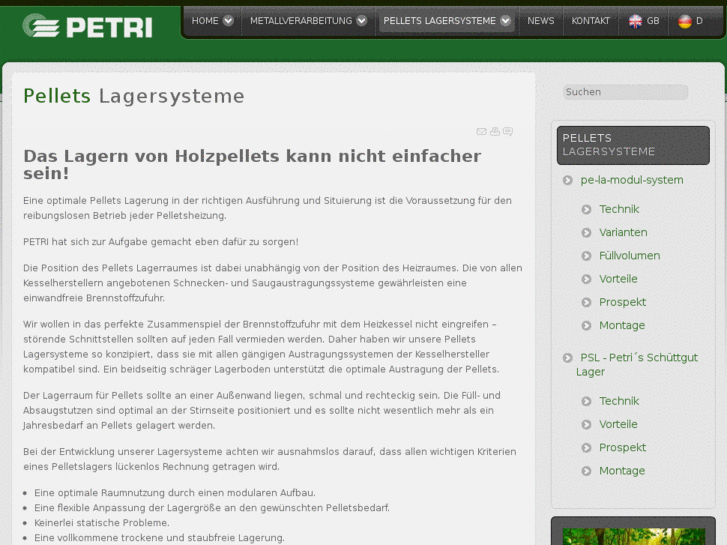Open the pe-la-modul-system link
This screenshot has width=727, height=545.
coord(631,180)
